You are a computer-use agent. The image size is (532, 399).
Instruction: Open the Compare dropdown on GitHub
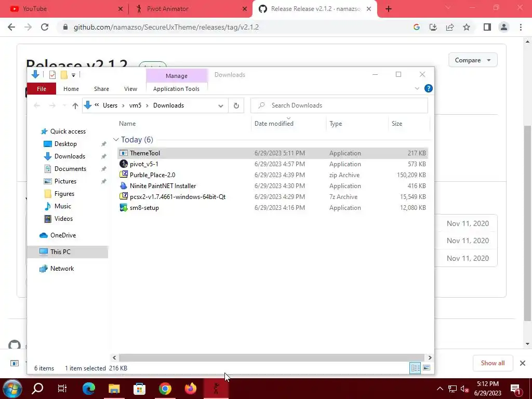coord(473,60)
